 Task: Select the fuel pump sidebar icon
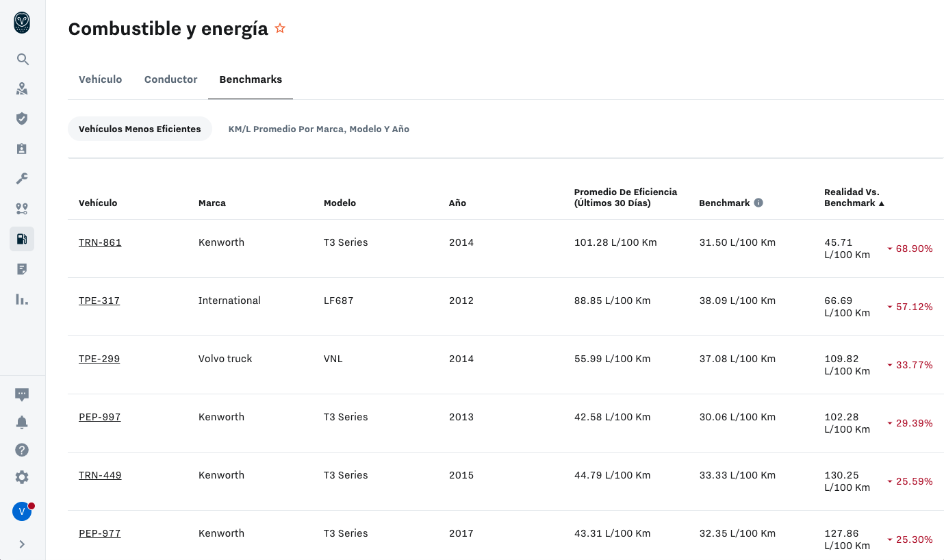(22, 239)
